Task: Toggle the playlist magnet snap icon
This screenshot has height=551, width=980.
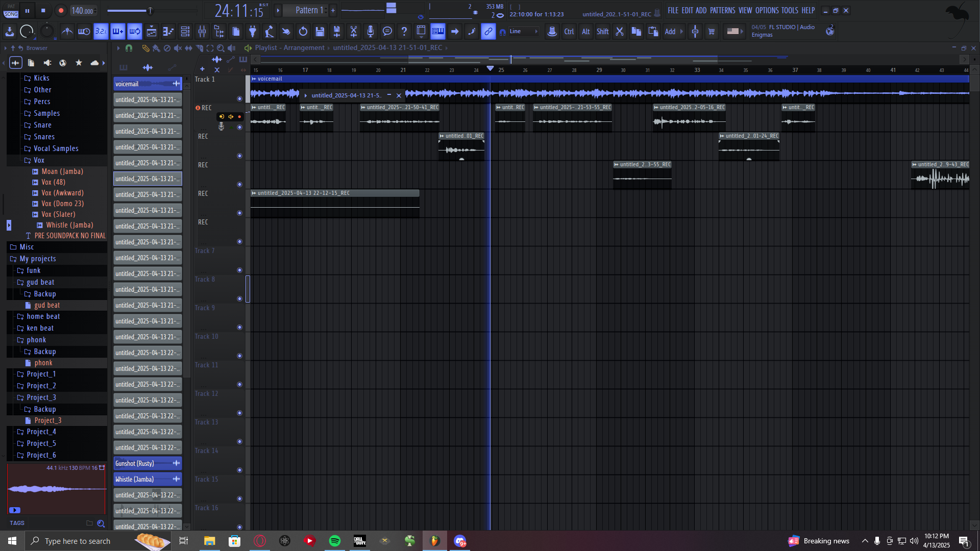Action: 129,48
